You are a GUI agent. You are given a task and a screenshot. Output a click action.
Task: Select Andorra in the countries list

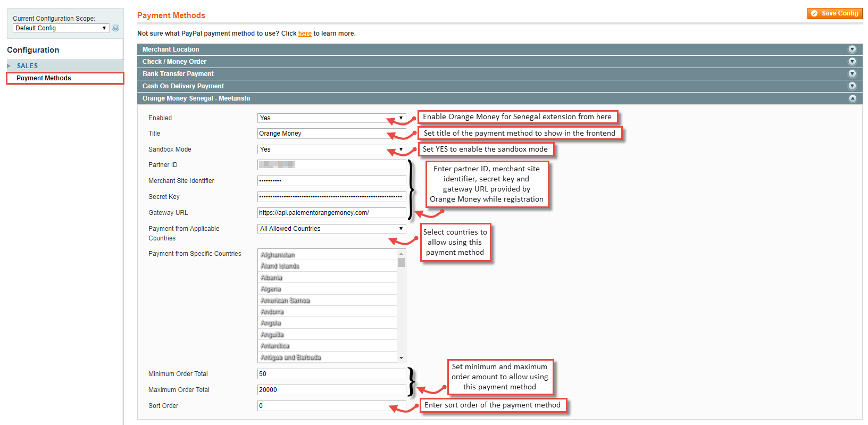point(327,312)
